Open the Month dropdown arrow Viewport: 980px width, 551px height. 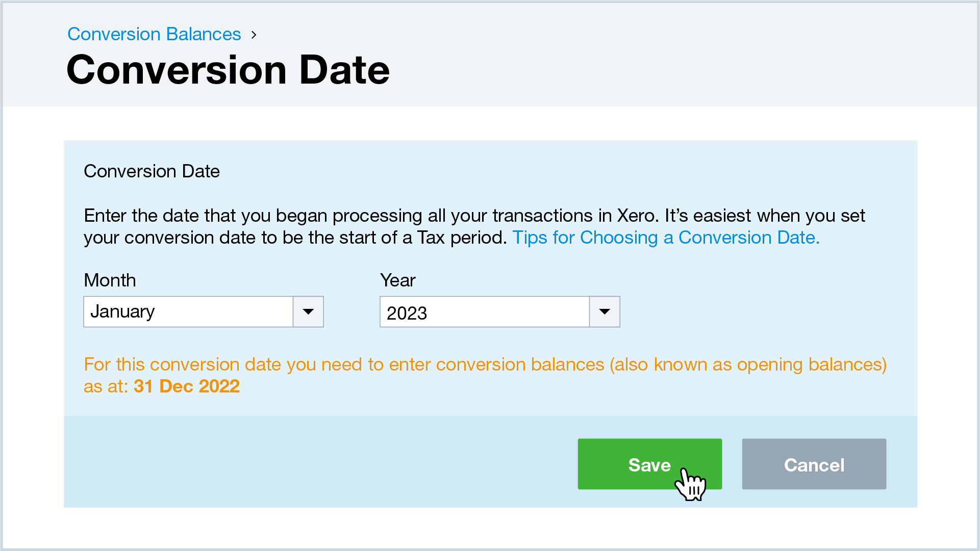308,311
